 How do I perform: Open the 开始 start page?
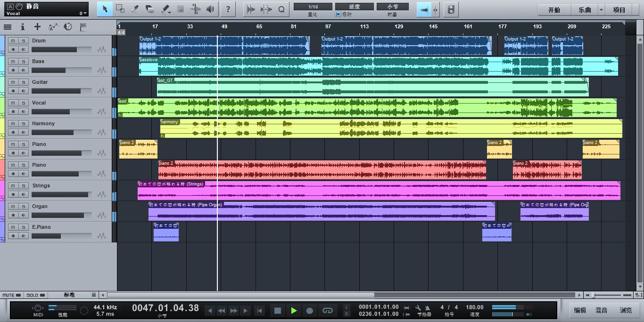[x=554, y=10]
